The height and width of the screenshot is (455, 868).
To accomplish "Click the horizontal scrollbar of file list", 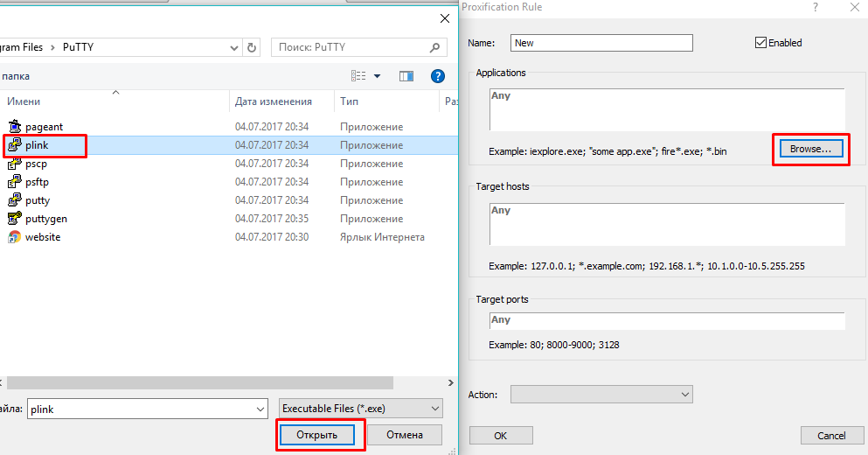I will 200,383.
